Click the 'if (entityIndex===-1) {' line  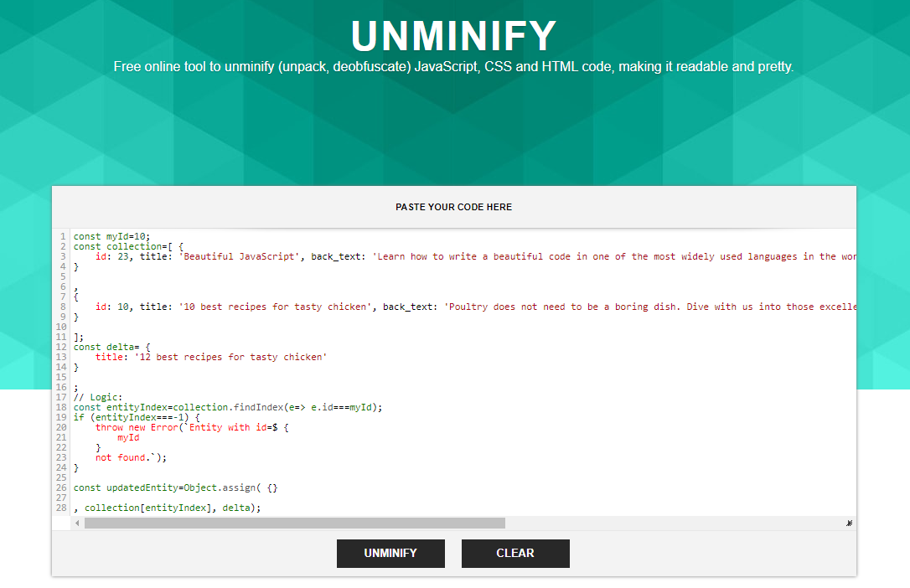coord(137,417)
